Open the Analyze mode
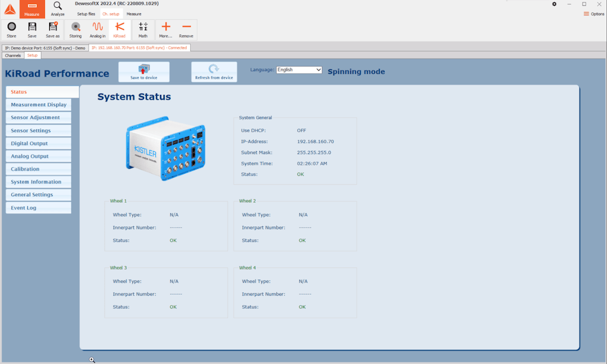Viewport: 607px width, 364px height. 57,9
